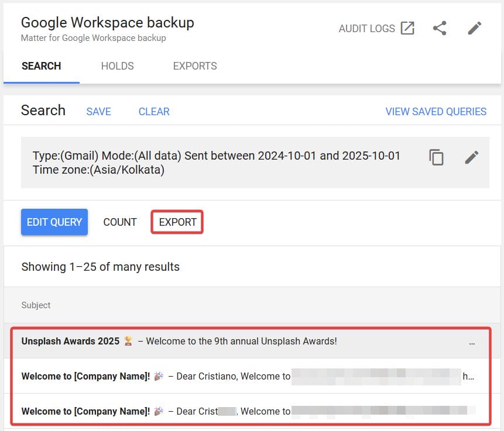Viewport: 504px width, 431px height.
Task: Click the pencil icon to edit matter
Action: 475,28
